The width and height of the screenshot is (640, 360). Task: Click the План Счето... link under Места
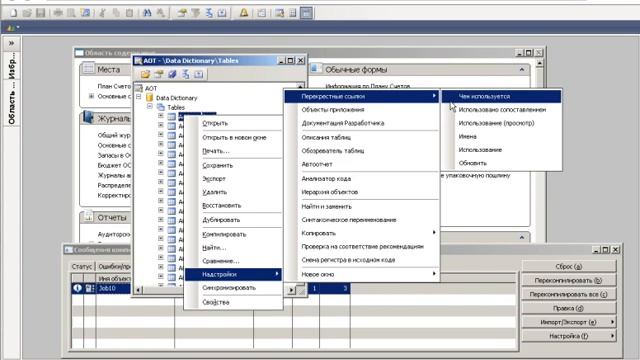(114, 86)
